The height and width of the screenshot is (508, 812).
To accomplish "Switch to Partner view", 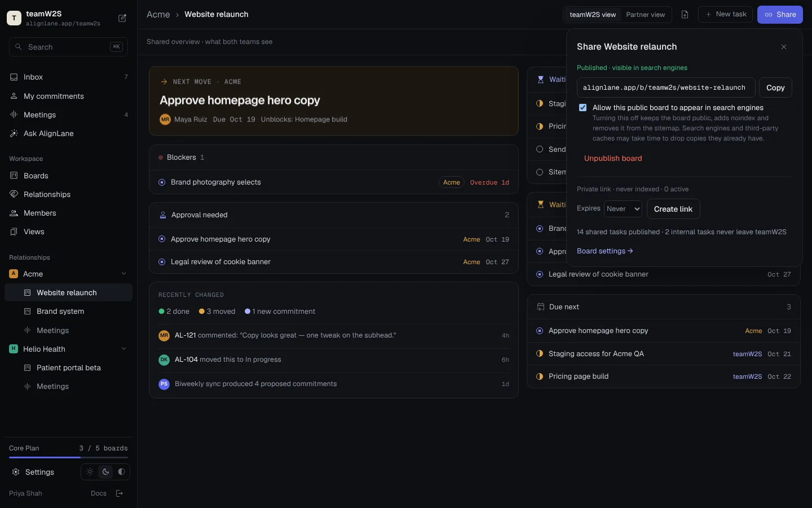I will 646,15.
